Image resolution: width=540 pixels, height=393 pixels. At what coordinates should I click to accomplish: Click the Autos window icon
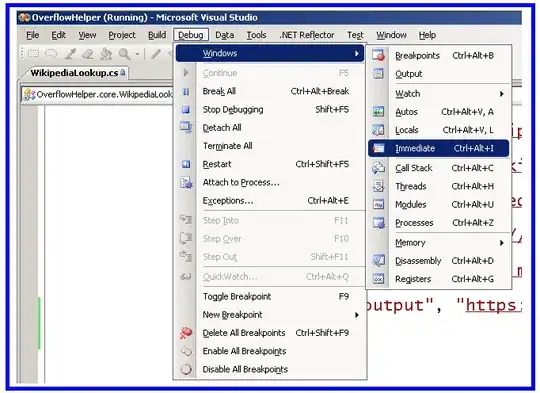point(378,112)
